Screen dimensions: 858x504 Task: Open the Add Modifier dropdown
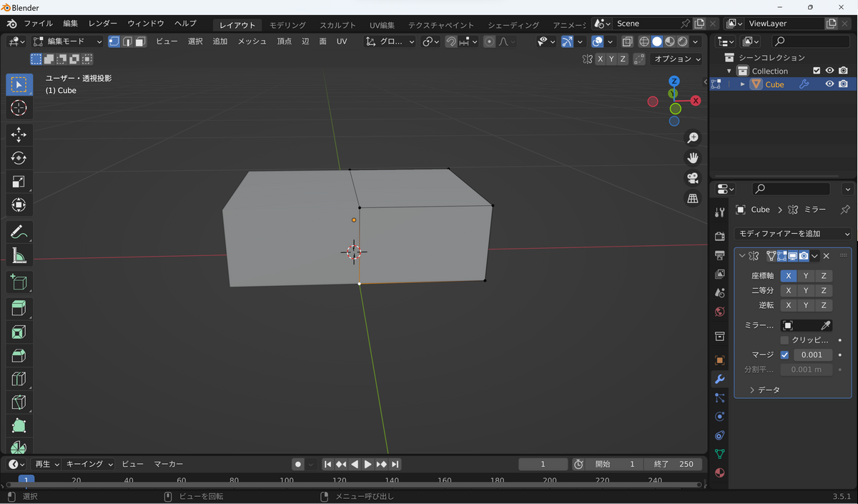[x=794, y=234]
